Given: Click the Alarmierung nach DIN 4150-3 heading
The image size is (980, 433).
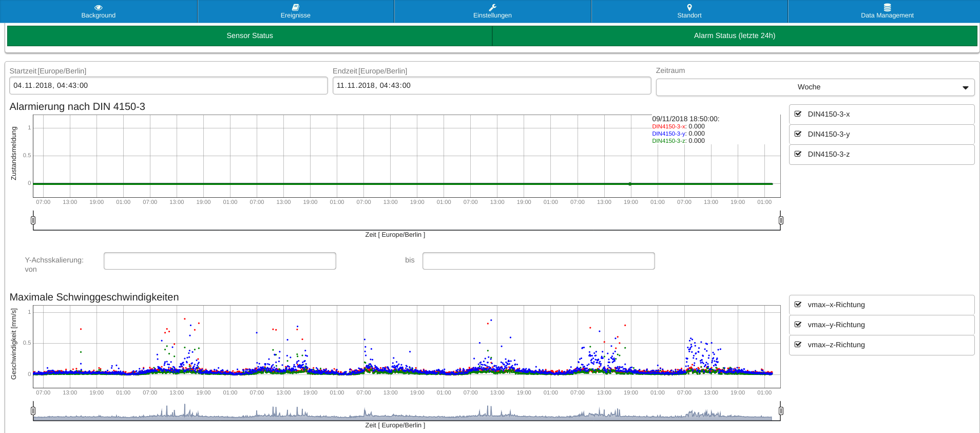Looking at the screenshot, I should [77, 106].
